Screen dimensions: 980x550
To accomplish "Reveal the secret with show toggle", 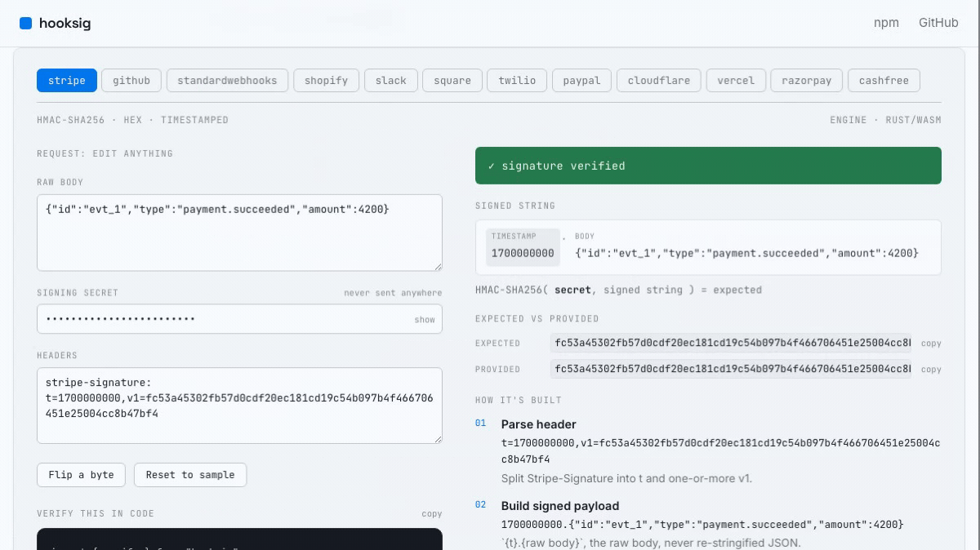I will pyautogui.click(x=425, y=320).
